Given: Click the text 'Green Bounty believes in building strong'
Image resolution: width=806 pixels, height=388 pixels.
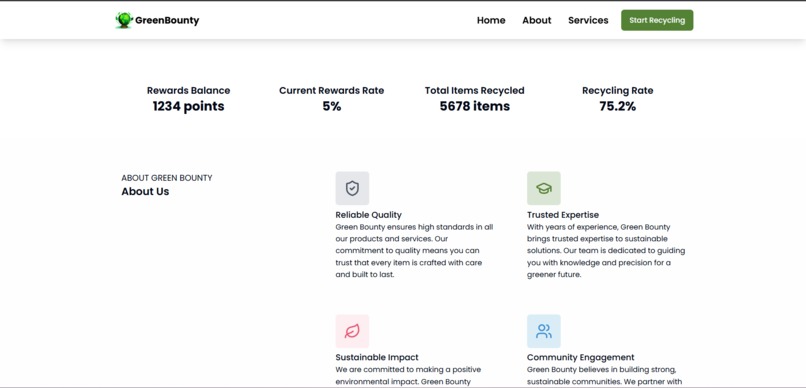Looking at the screenshot, I should [x=601, y=369].
